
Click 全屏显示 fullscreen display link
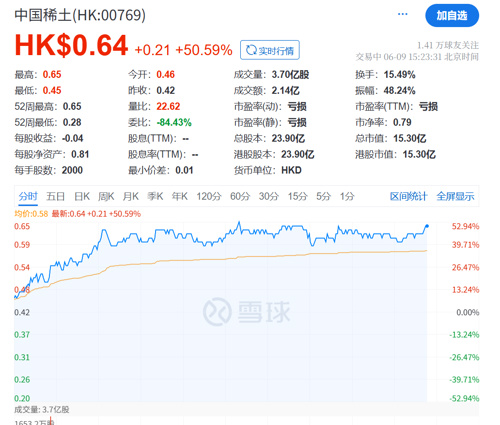[x=455, y=196]
